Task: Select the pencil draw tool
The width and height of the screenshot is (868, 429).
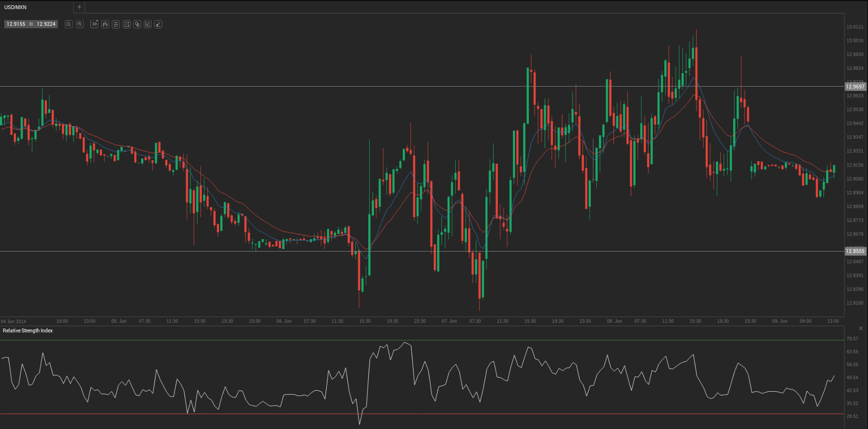Action: 158,24
